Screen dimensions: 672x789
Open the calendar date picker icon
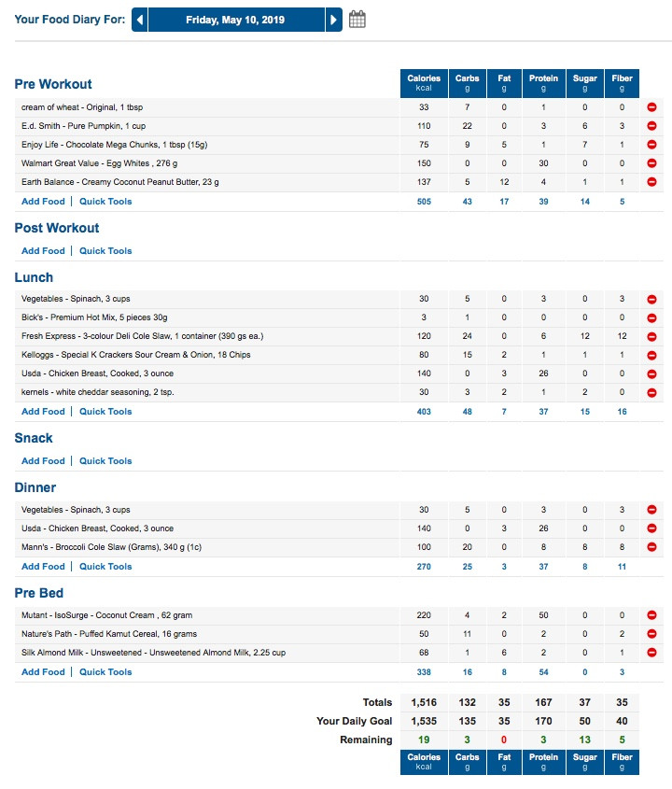[357, 20]
